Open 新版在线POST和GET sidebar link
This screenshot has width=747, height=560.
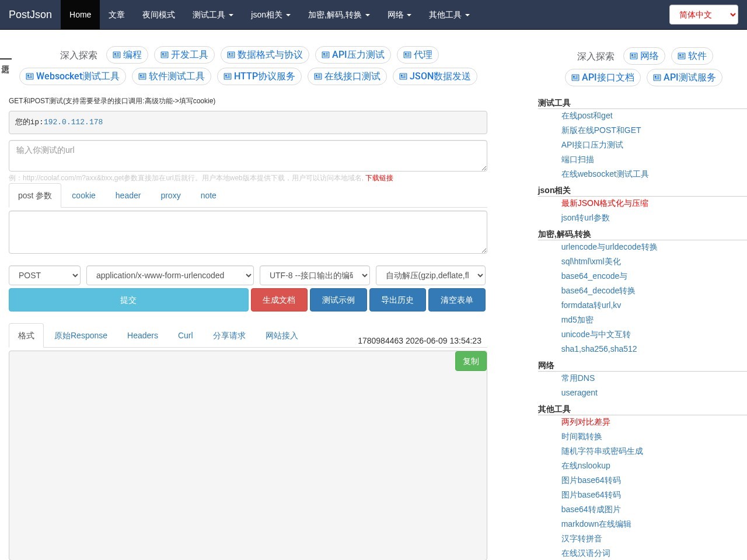point(601,130)
